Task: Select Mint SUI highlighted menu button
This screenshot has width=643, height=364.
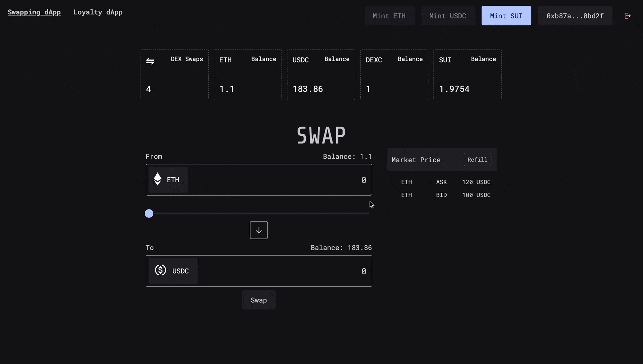Action: click(x=506, y=15)
